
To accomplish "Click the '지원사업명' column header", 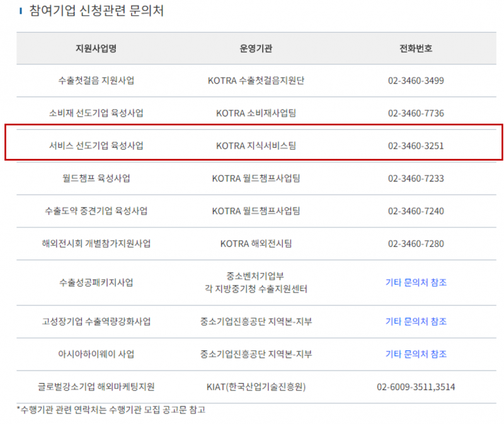I will 96,49.
